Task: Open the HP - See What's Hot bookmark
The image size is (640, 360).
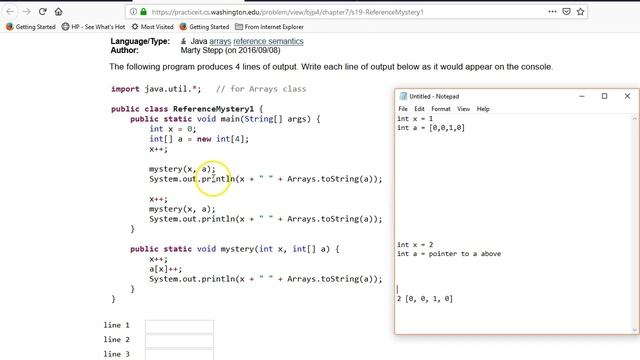Action: 93,27
